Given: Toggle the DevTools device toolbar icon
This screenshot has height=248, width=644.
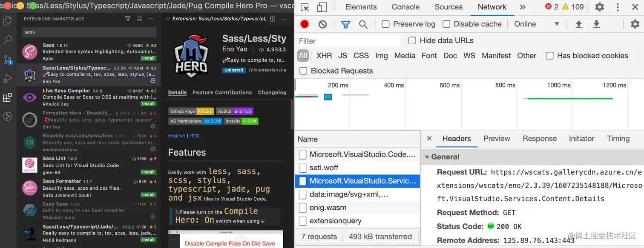Looking at the screenshot, I should 322,7.
